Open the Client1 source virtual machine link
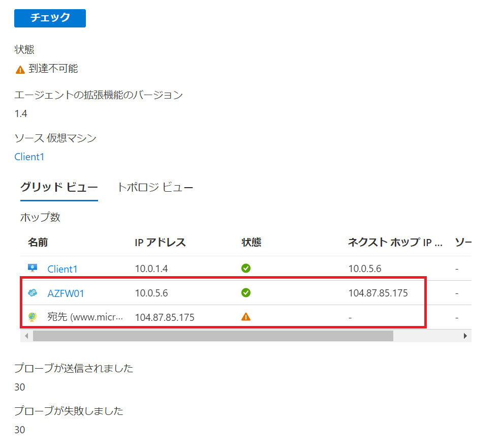Image resolution: width=500 pixels, height=448 pixels. click(29, 157)
